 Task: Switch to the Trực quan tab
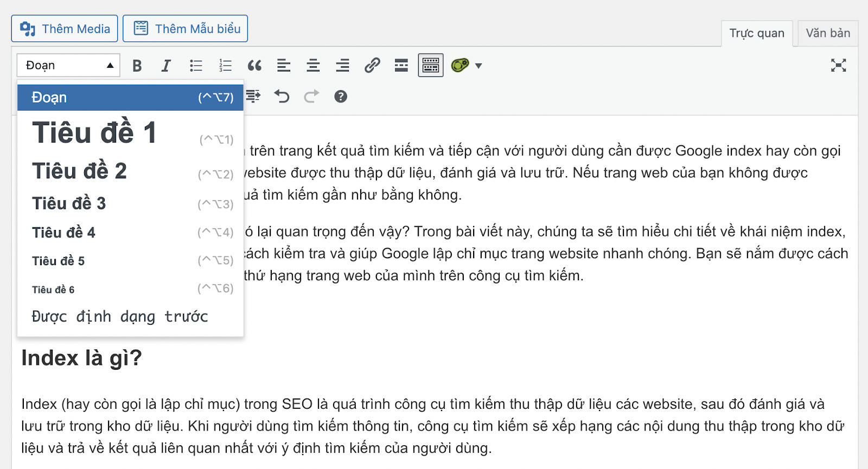[757, 33]
